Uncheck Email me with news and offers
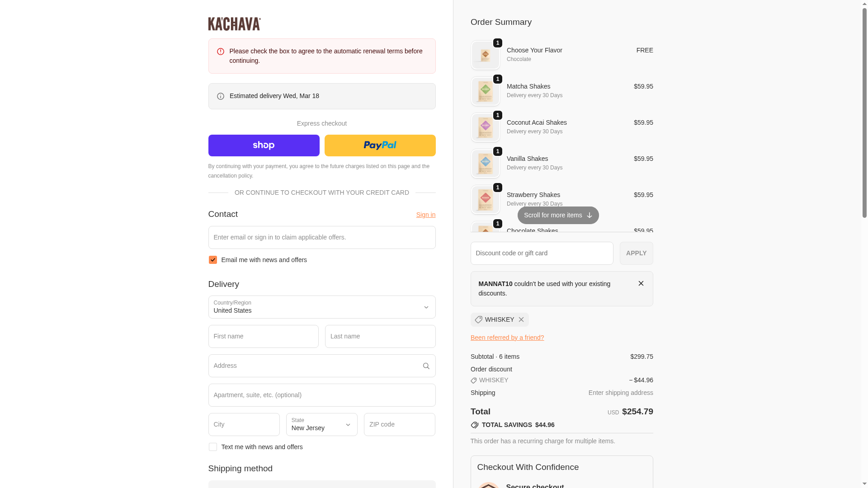 point(213,260)
